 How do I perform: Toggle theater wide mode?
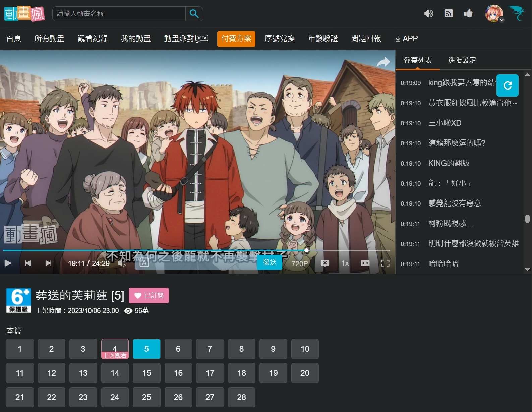365,263
